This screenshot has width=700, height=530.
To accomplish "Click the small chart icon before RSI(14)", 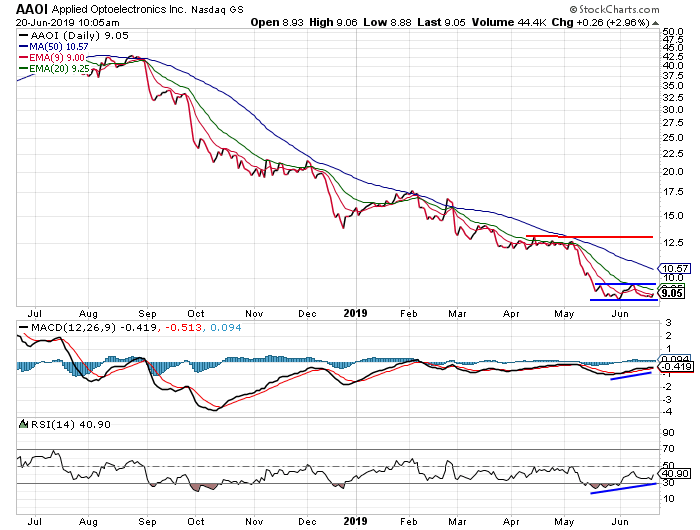I will (x=23, y=424).
